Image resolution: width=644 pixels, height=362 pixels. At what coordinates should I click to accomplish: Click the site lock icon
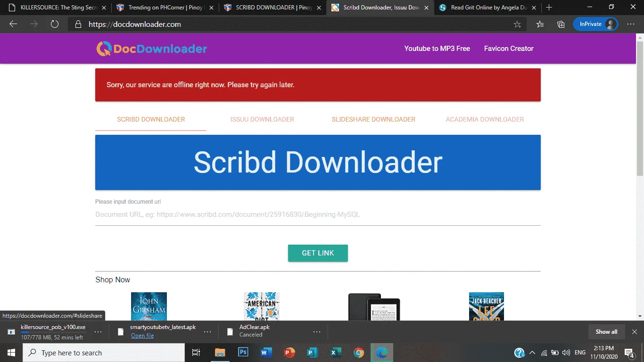coord(78,25)
